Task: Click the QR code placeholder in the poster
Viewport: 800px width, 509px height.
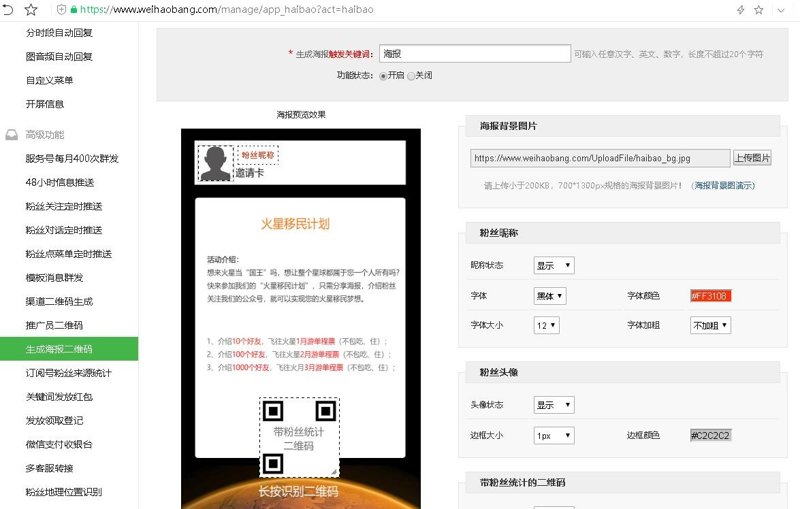Action: tap(299, 438)
